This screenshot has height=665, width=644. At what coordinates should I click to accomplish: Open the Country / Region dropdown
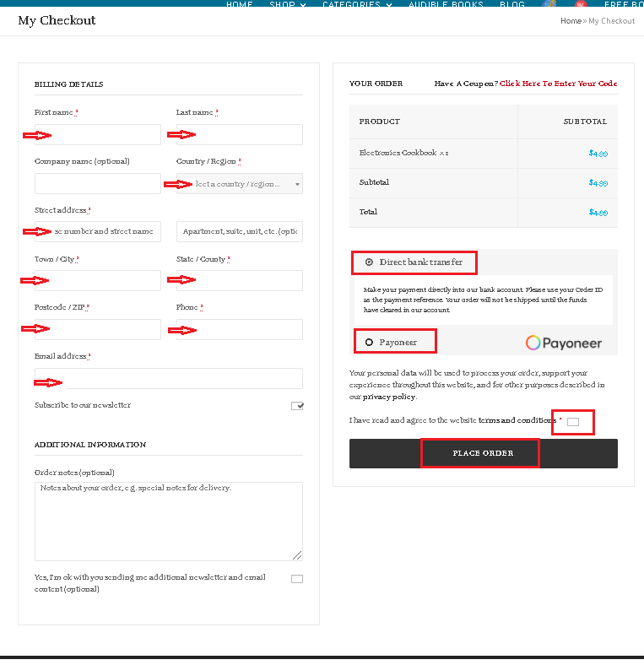pos(239,184)
